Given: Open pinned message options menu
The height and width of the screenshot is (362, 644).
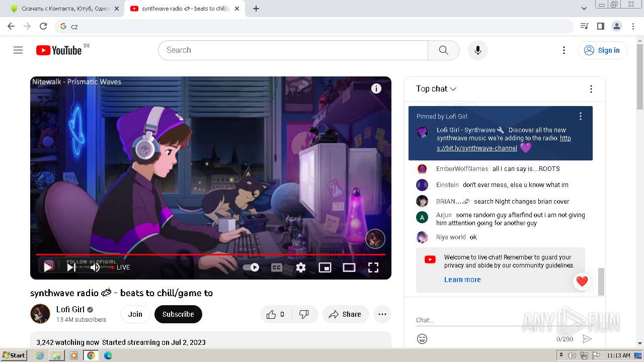Looking at the screenshot, I should pos(581,116).
